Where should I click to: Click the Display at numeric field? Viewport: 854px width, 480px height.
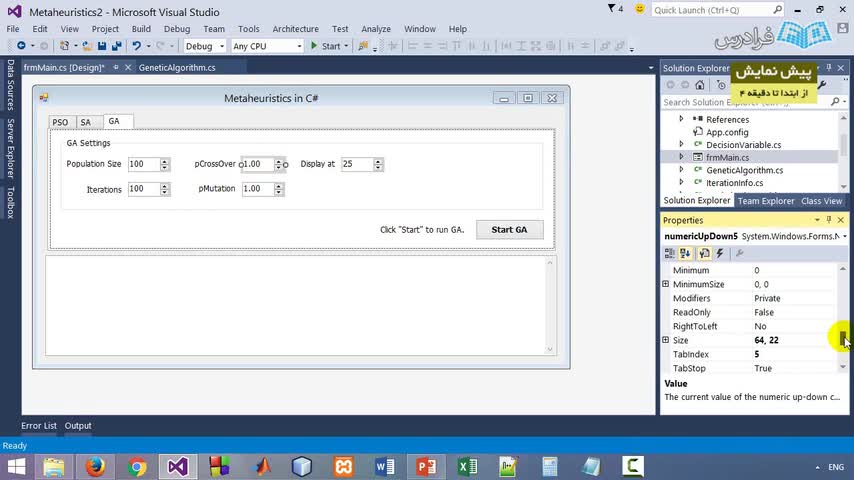[357, 164]
